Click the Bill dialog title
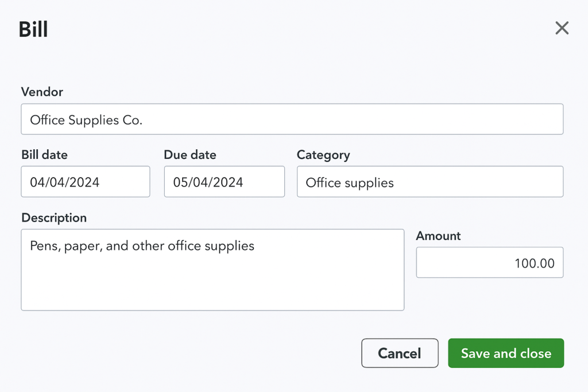The width and height of the screenshot is (588, 392). (x=33, y=29)
